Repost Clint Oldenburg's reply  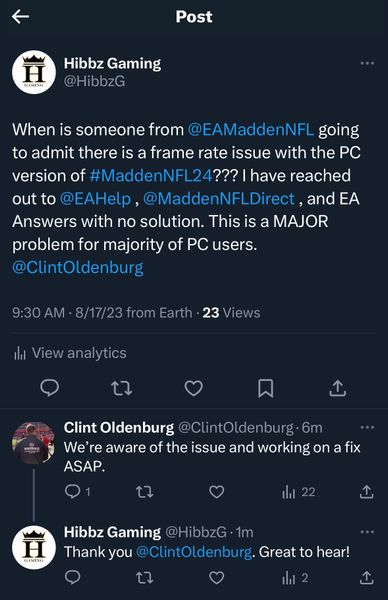coord(145,492)
